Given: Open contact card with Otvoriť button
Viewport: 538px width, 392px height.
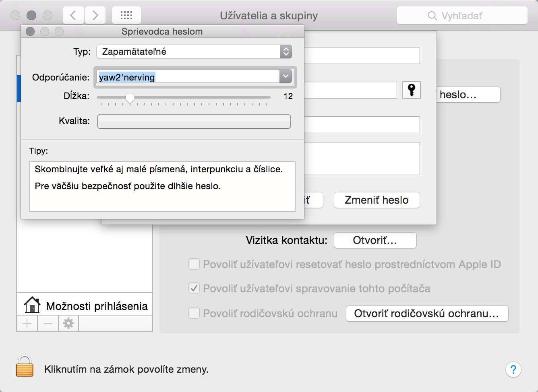Looking at the screenshot, I should 375,240.
